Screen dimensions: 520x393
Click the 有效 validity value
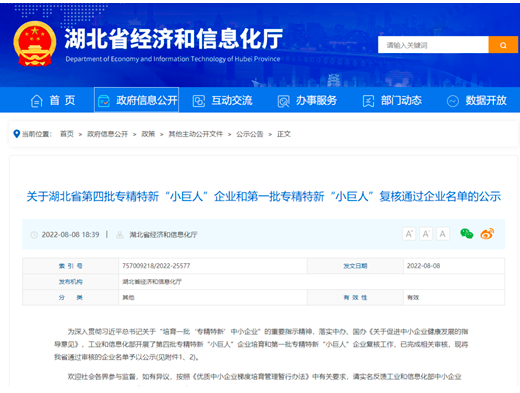[x=413, y=297]
